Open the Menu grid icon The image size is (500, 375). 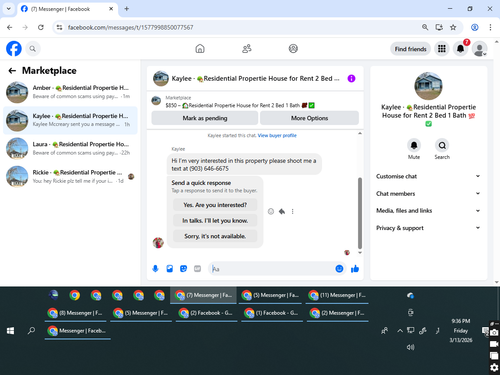[x=442, y=49]
